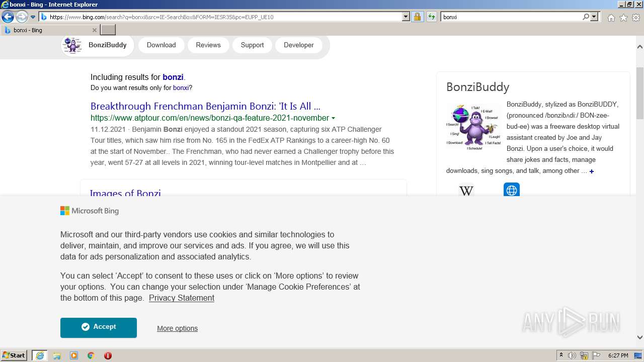The image size is (644, 362).
Task: Select the Support pill tab
Action: [252, 45]
